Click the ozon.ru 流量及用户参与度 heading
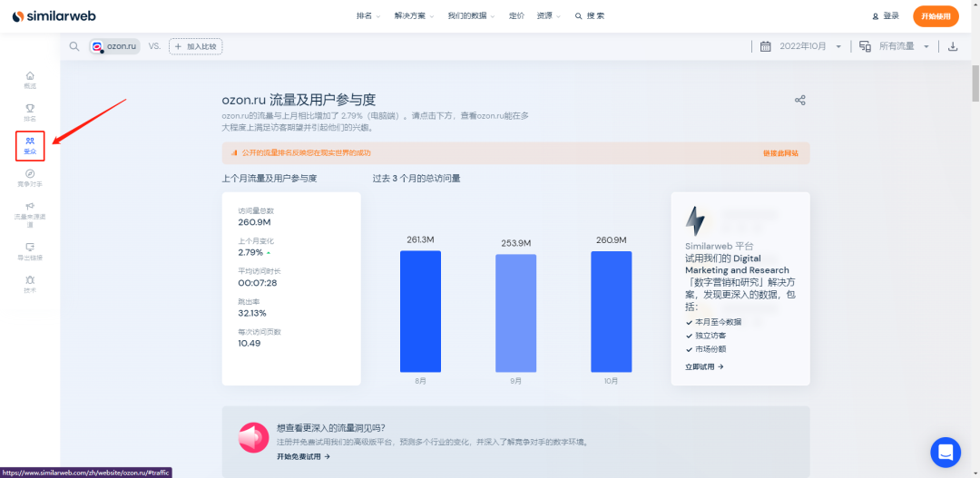Screen dimensions: 980x478 [299, 100]
